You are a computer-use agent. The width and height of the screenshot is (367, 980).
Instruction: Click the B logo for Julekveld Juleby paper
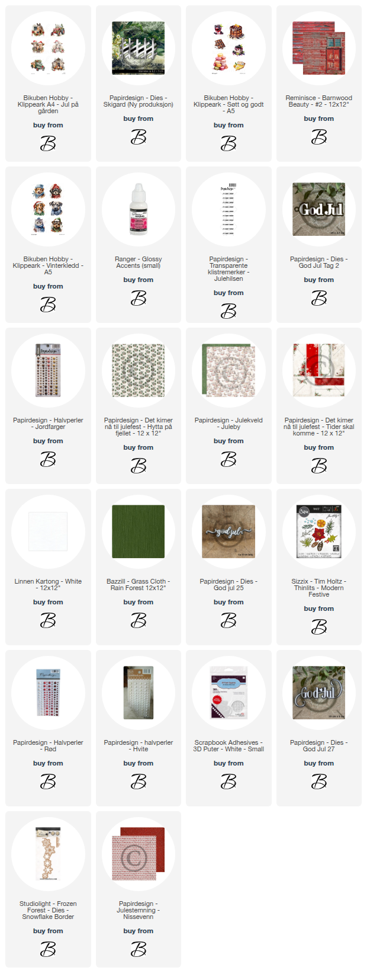(x=228, y=459)
